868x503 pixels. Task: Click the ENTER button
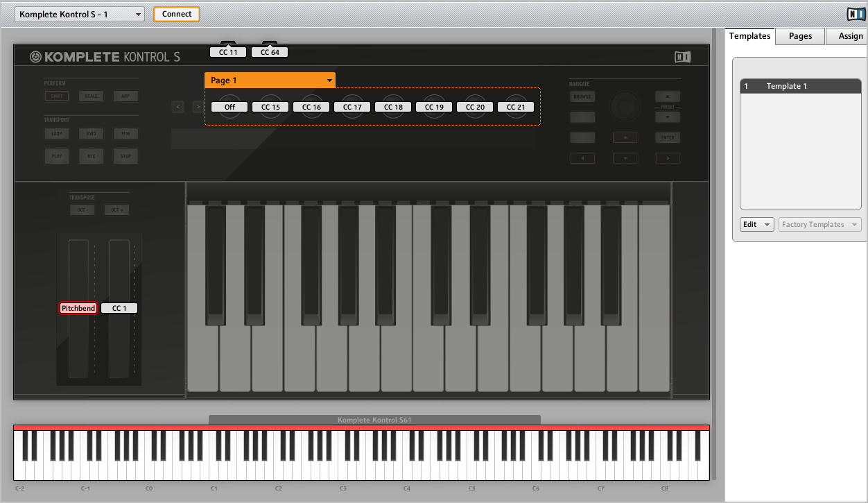[668, 137]
